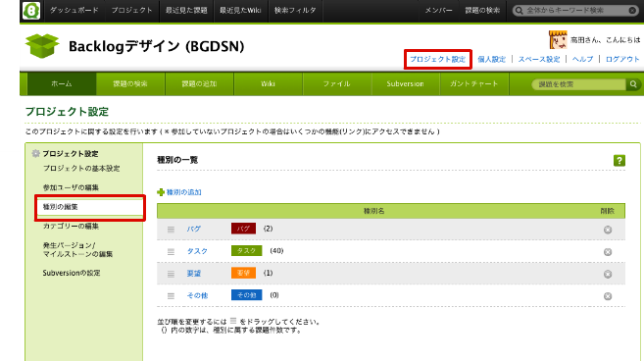This screenshot has width=644, height=361.
Task: Open the ヘルプ link
Action: (583, 59)
